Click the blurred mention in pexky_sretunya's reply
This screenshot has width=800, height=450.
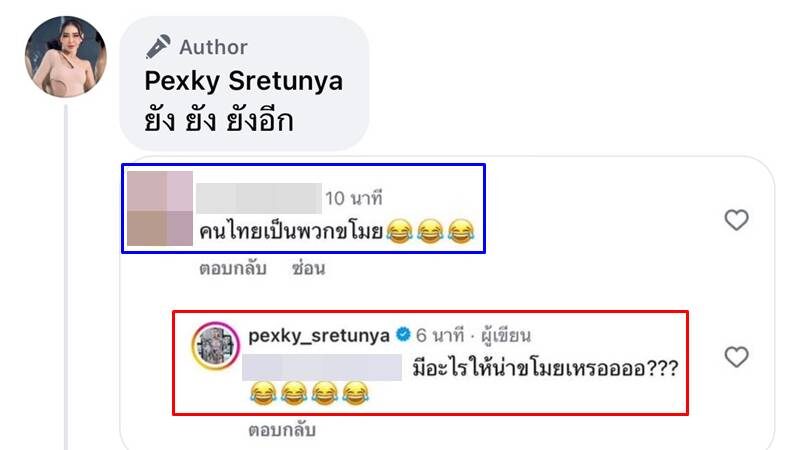point(322,367)
